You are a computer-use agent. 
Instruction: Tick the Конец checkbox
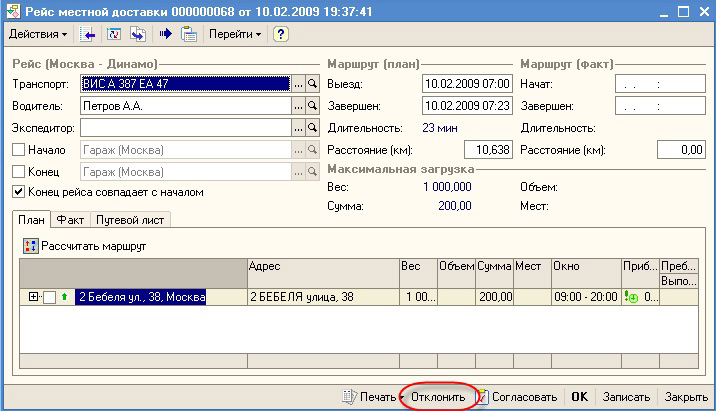18,171
